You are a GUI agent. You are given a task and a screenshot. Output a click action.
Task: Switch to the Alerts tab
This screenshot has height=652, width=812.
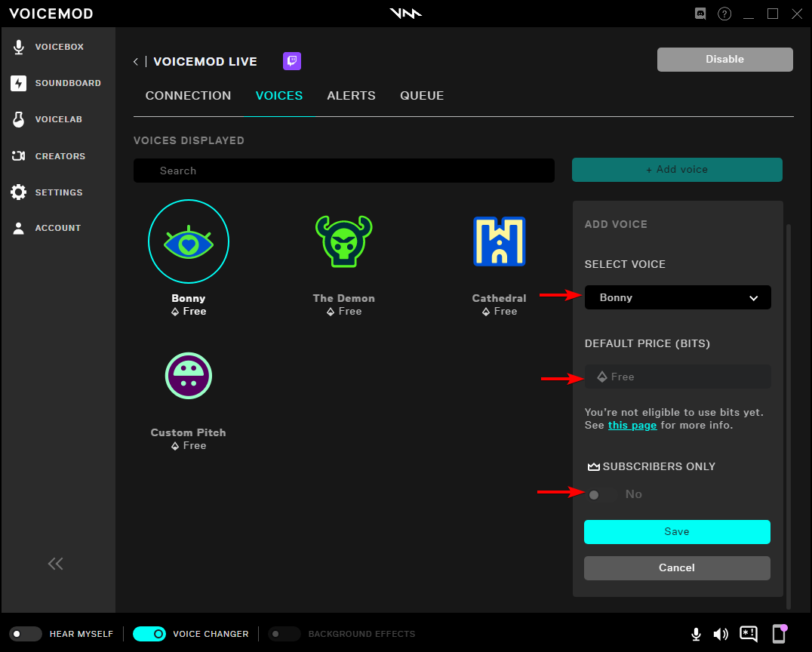pyautogui.click(x=351, y=96)
